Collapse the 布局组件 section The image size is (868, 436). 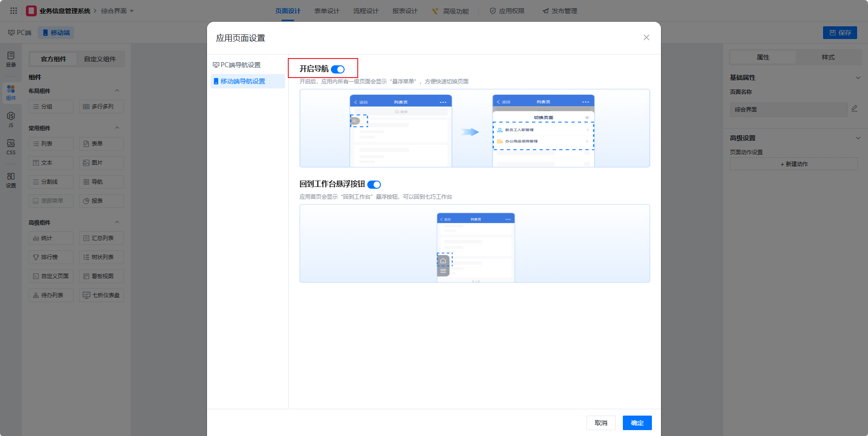click(117, 91)
